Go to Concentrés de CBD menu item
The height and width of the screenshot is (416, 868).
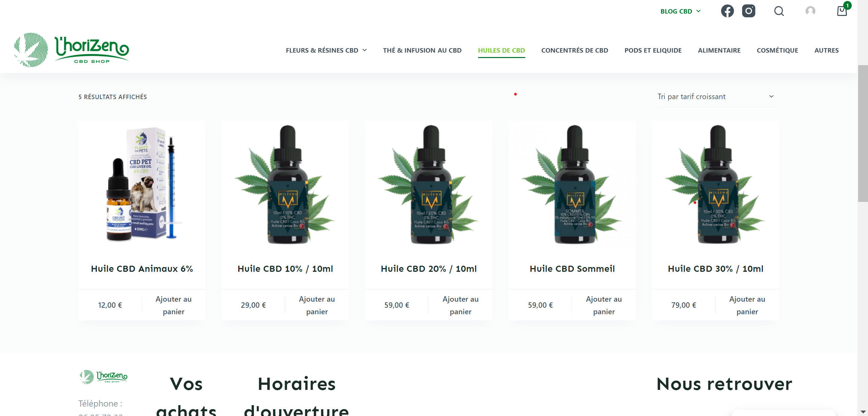[574, 50]
